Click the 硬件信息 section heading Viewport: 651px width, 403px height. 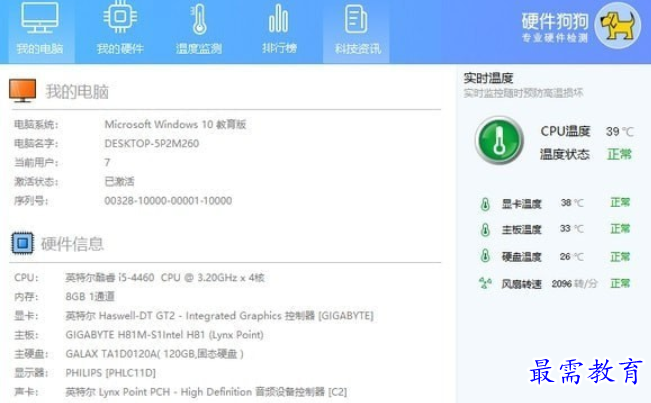point(72,244)
